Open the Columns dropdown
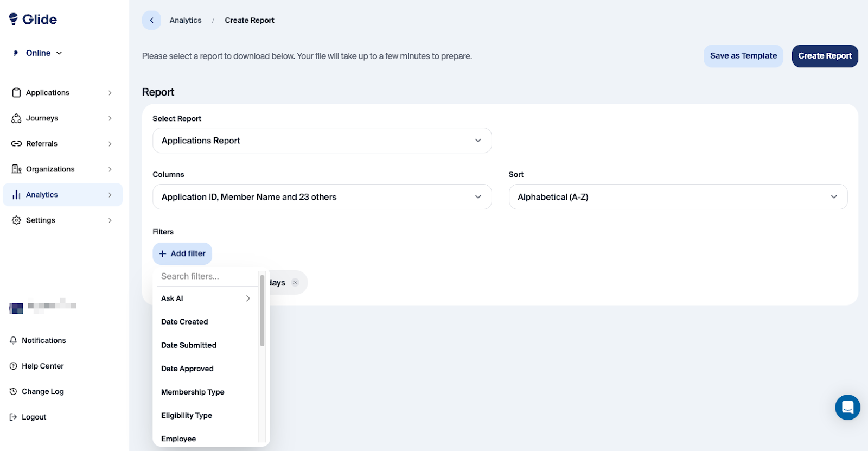Viewport: 868px width, 451px height. [322, 197]
